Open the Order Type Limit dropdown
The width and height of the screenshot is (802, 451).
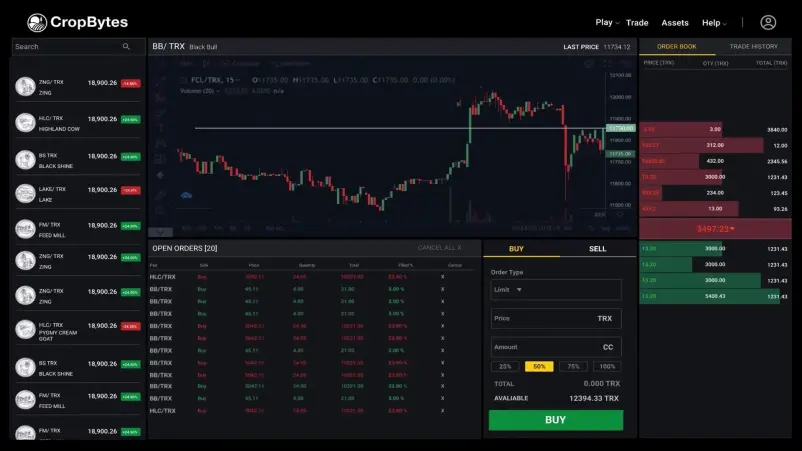tap(556, 289)
